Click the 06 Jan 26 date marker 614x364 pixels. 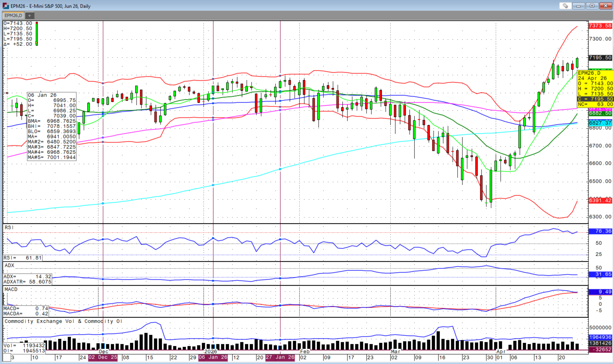[x=213, y=357]
